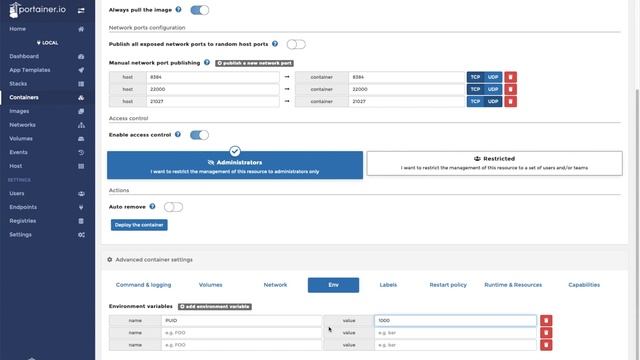Select UDP for port 22000 row
Image resolution: width=640 pixels, height=360 pixels.
pos(493,89)
